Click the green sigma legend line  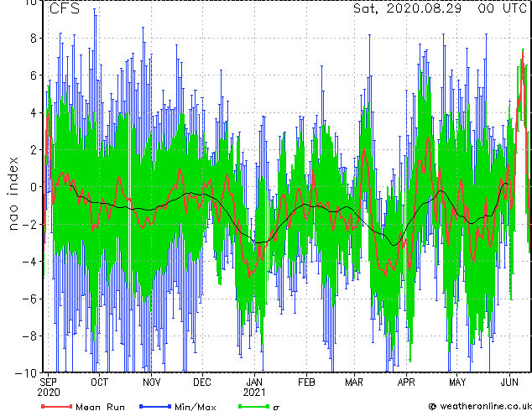(x=254, y=406)
